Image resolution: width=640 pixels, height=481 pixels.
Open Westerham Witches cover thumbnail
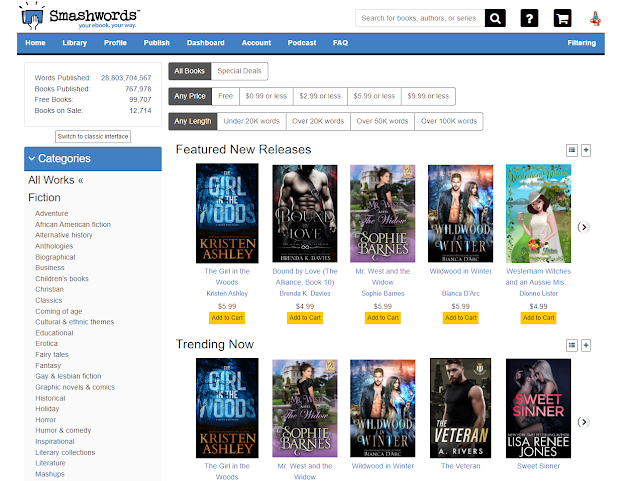[538, 214]
